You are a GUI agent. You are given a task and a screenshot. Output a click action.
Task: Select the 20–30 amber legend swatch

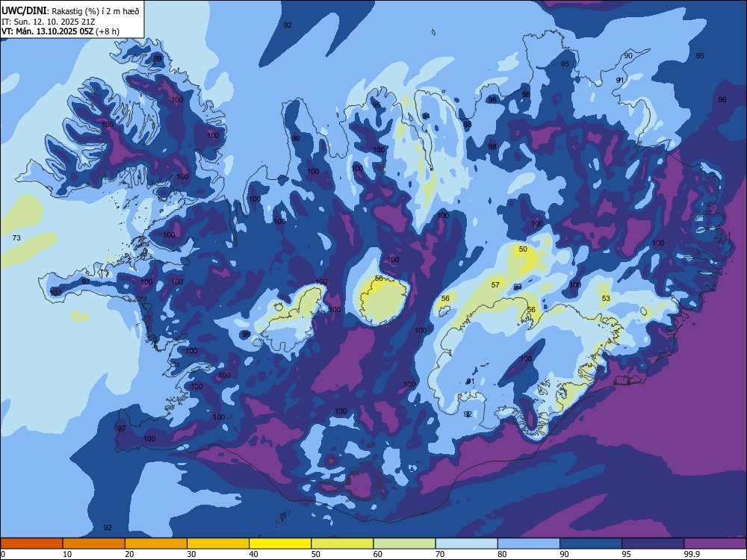pyautogui.click(x=156, y=544)
